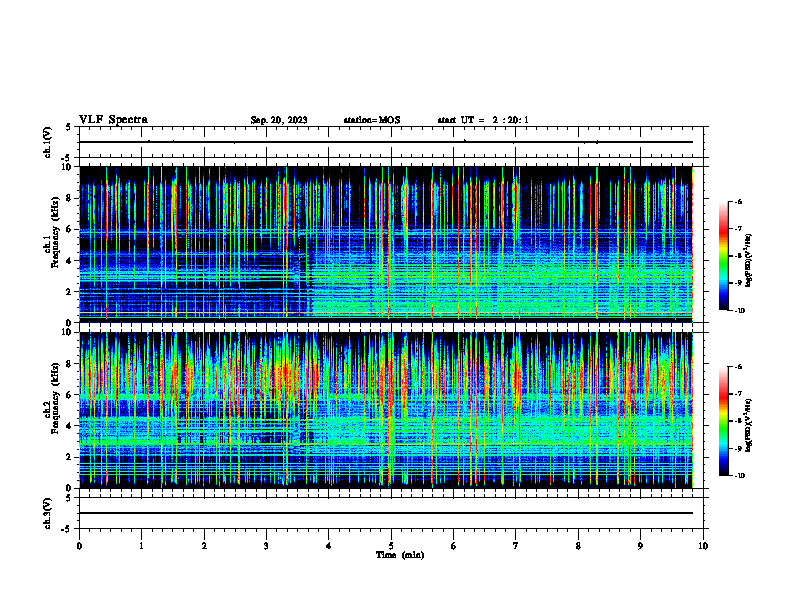The image size is (792, 612).
Task: Click the time axis tick label "2"
Action: coord(204,546)
